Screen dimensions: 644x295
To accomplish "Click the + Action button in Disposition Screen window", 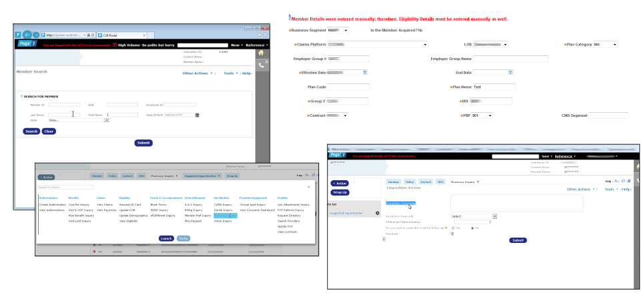I will tap(340, 184).
